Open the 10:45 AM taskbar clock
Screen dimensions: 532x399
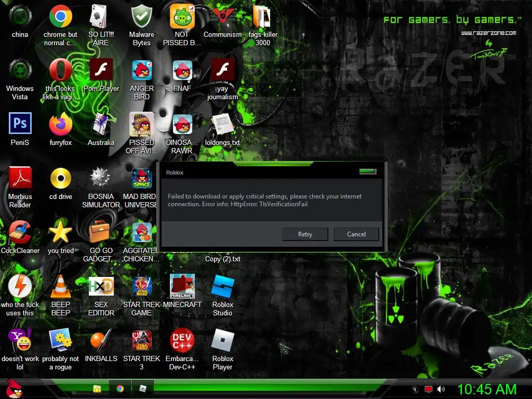(486, 389)
